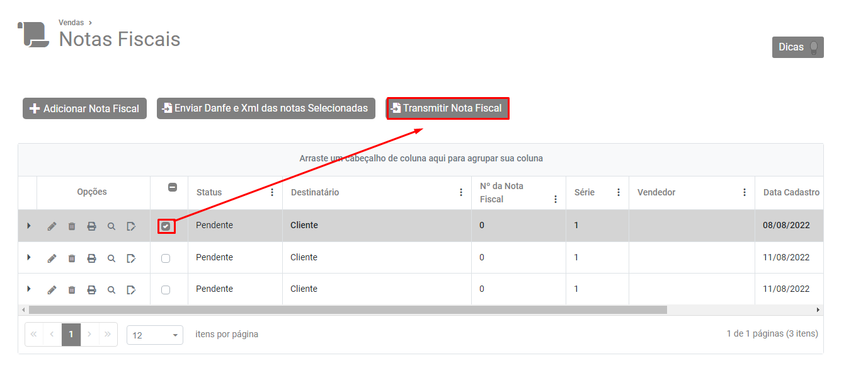Screen dimensions: 868x370
Task: Click Pendente status in the 08/08/2022 row
Action: point(214,225)
